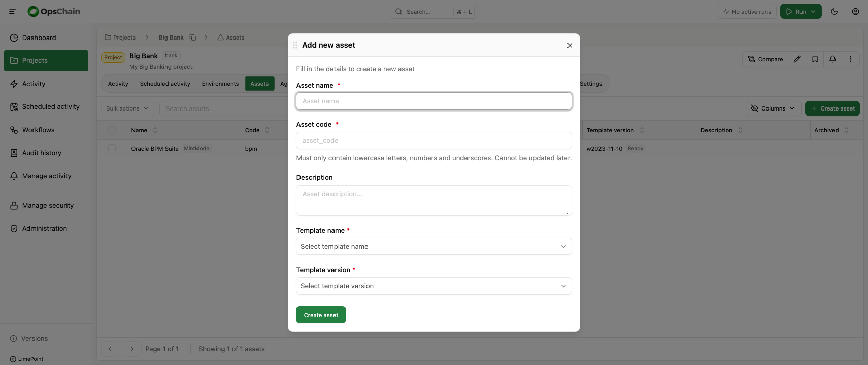
Task: Switch to the Environments tab
Action: (x=220, y=84)
